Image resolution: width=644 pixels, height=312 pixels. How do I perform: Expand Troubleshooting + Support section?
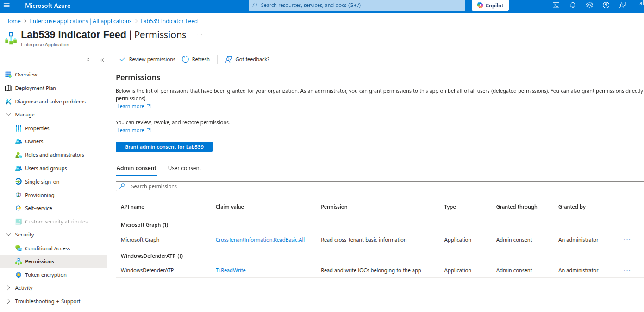[8, 301]
